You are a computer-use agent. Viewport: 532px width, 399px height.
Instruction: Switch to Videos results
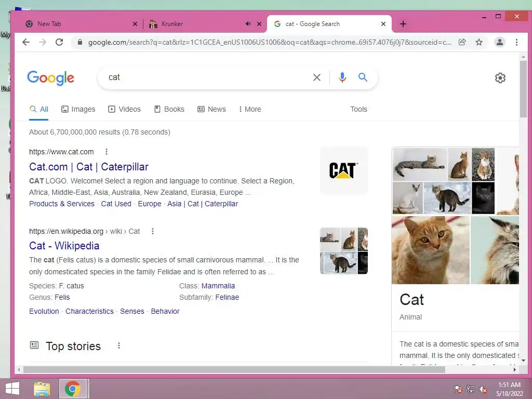[x=124, y=109]
